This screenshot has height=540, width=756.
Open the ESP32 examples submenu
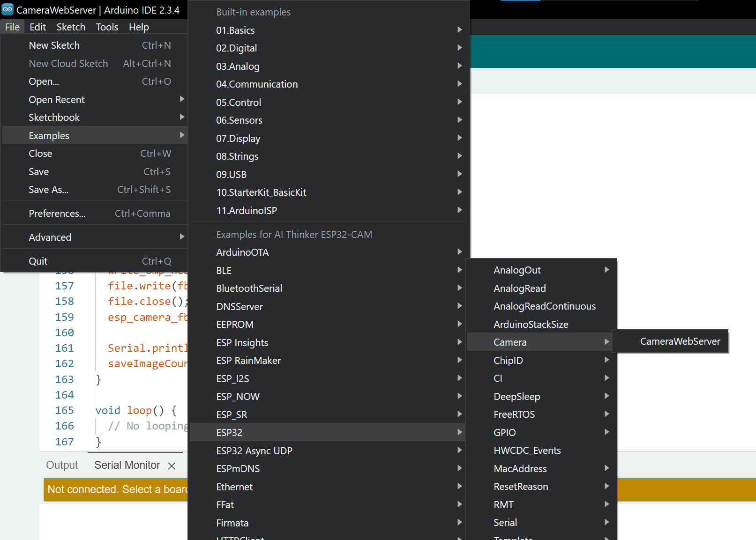click(x=229, y=433)
